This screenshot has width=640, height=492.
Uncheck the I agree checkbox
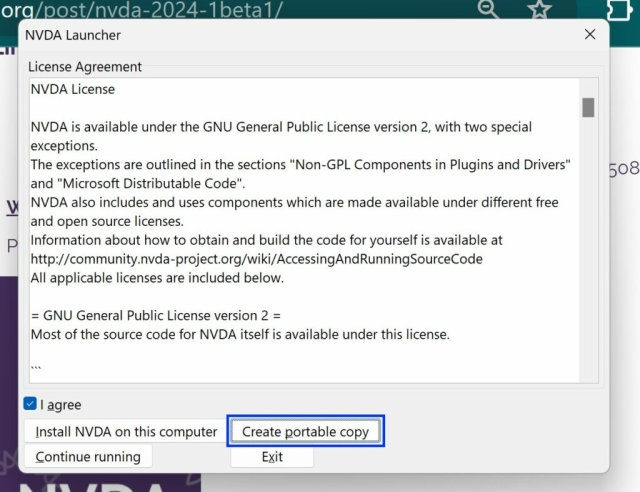point(30,404)
